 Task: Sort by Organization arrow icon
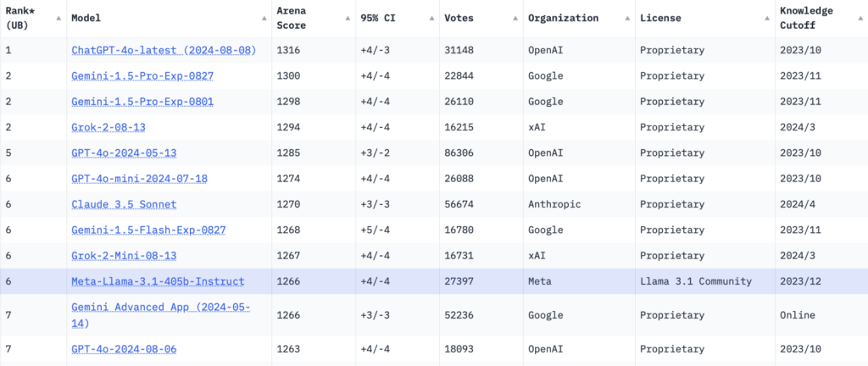(627, 19)
